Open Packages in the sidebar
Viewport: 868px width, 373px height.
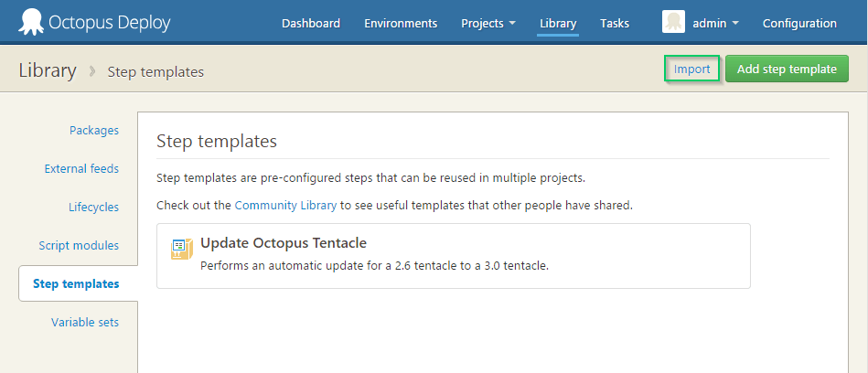pyautogui.click(x=93, y=131)
